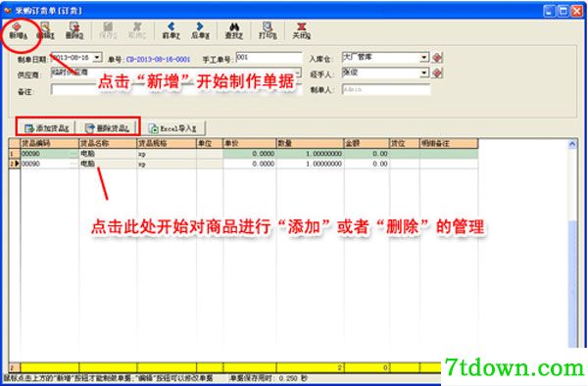Click the 添加货品 (Add goods) button

click(x=46, y=128)
